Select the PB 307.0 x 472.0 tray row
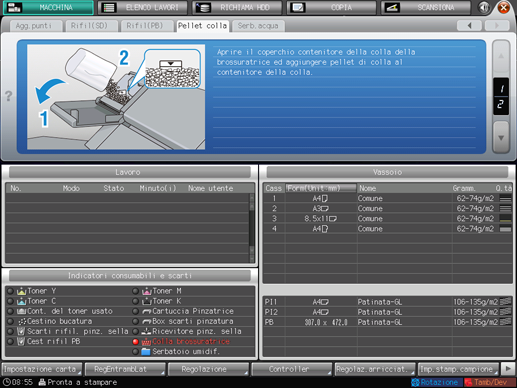The width and height of the screenshot is (517, 388). (388, 322)
